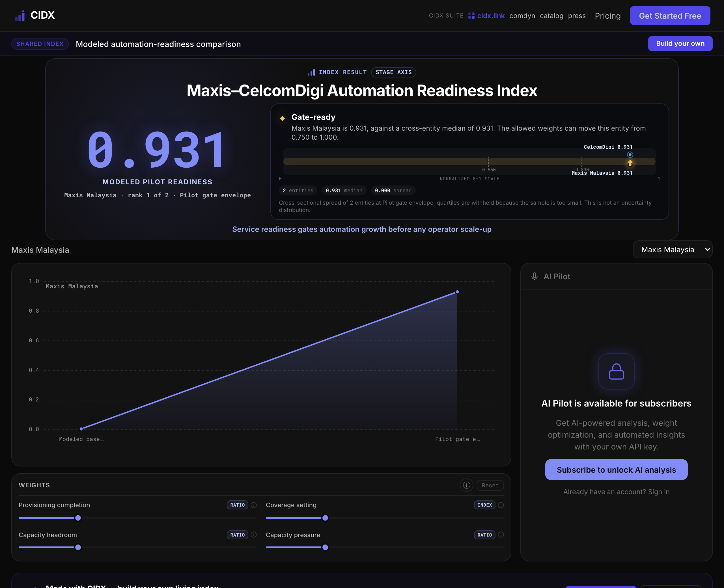Click the 'AI Pilot' panel title

pos(557,276)
